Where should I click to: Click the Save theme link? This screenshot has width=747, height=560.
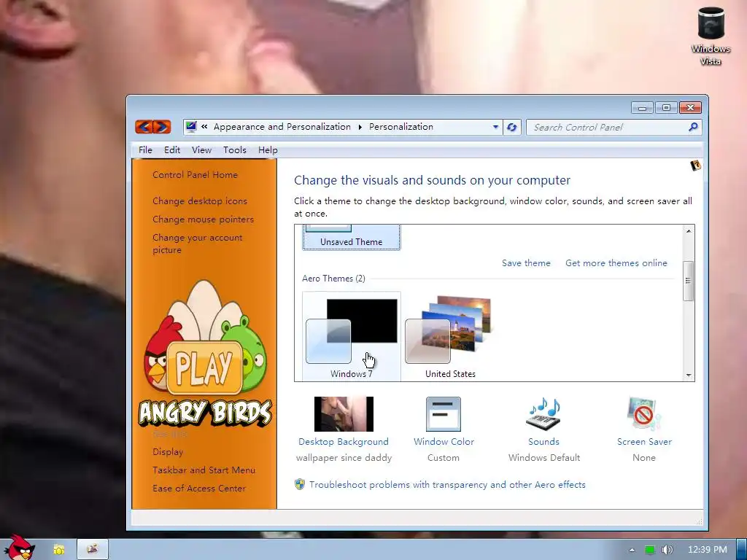526,262
